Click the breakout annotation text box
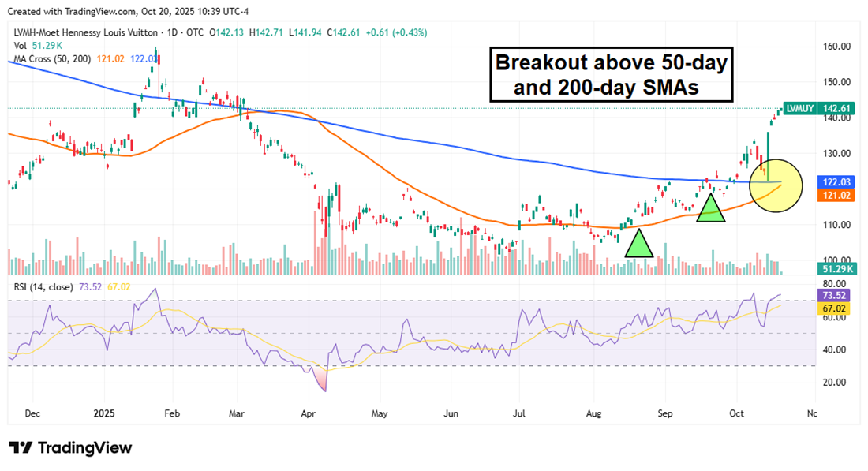This screenshot has width=868, height=471. pyautogui.click(x=612, y=76)
